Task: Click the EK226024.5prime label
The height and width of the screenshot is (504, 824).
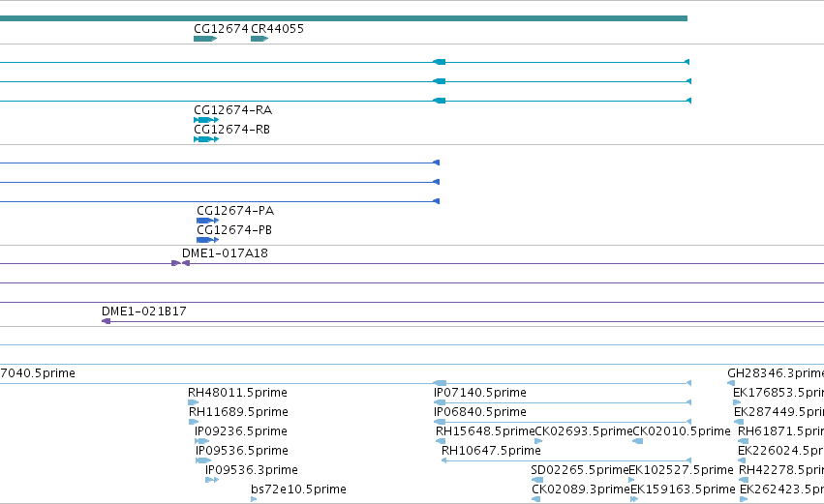Action: pyautogui.click(x=780, y=451)
